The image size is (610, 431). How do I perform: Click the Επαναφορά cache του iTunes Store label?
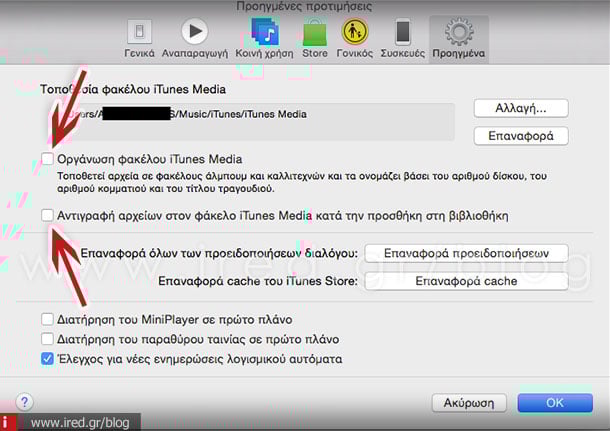point(258,281)
